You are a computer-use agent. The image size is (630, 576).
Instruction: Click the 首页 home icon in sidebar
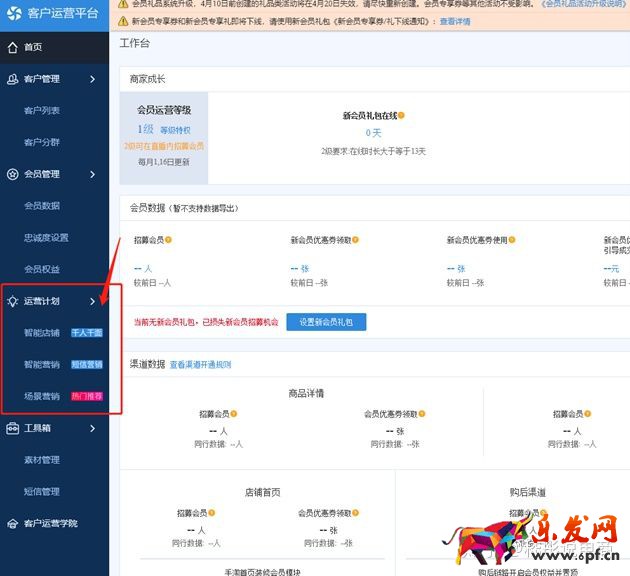[13, 47]
